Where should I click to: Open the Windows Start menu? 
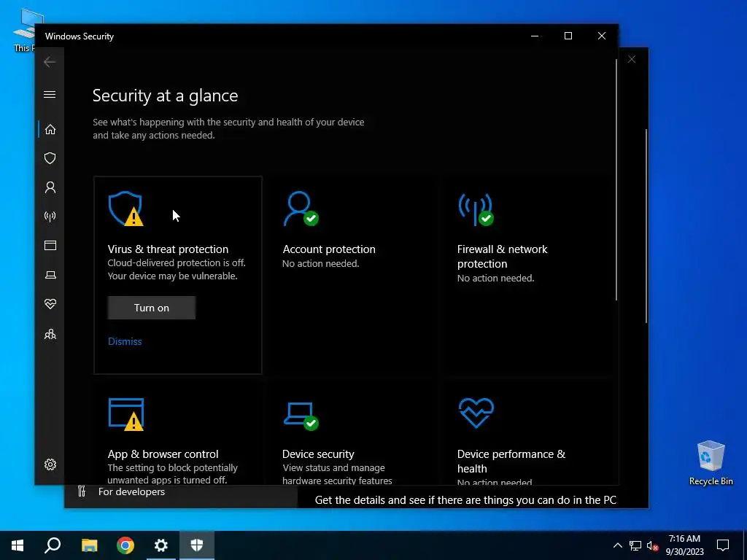[18, 545]
